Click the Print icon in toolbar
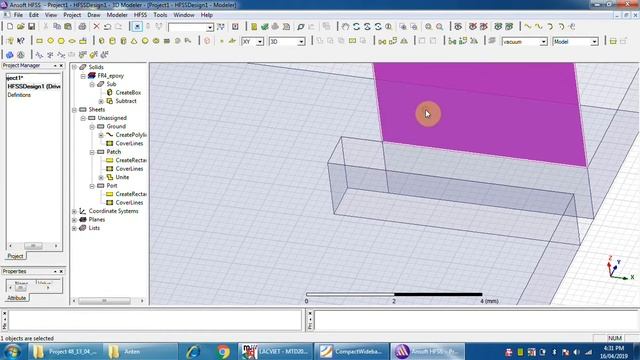Screen dimensions: 640x360 (x=82, y=27)
